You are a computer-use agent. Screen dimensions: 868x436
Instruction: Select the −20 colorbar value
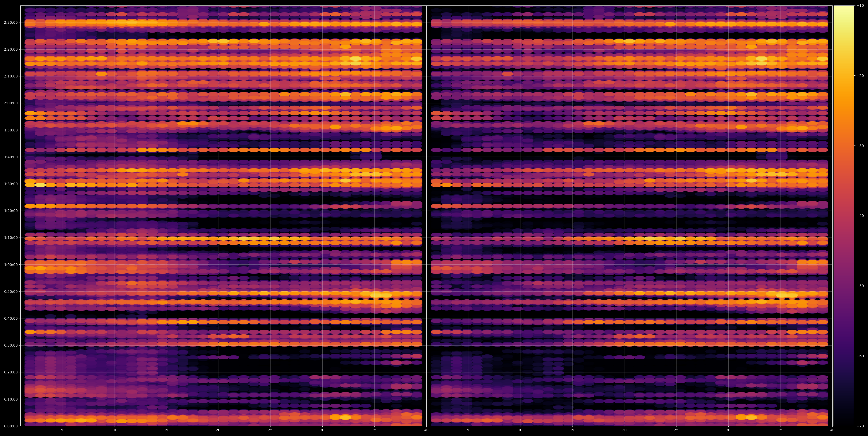coord(860,76)
